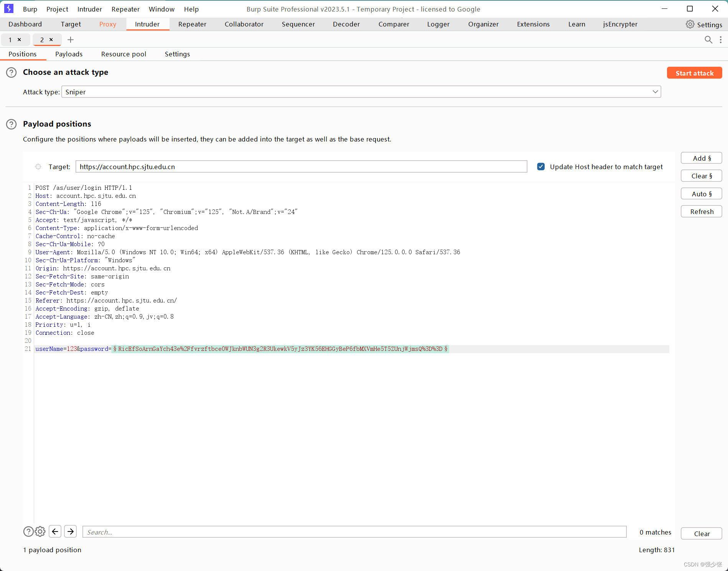Click the Clear § button
The image size is (728, 571).
tap(702, 176)
